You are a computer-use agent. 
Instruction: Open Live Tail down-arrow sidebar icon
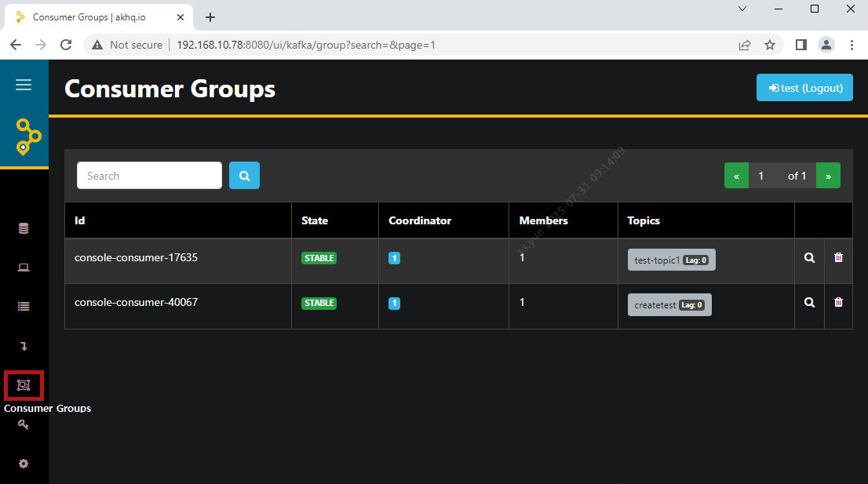tap(24, 346)
